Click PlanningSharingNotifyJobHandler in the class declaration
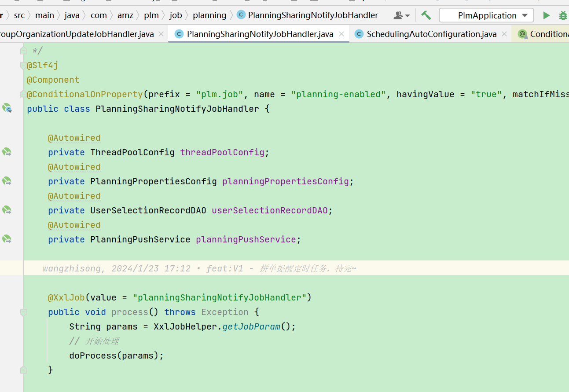The image size is (569, 392). pyautogui.click(x=177, y=109)
